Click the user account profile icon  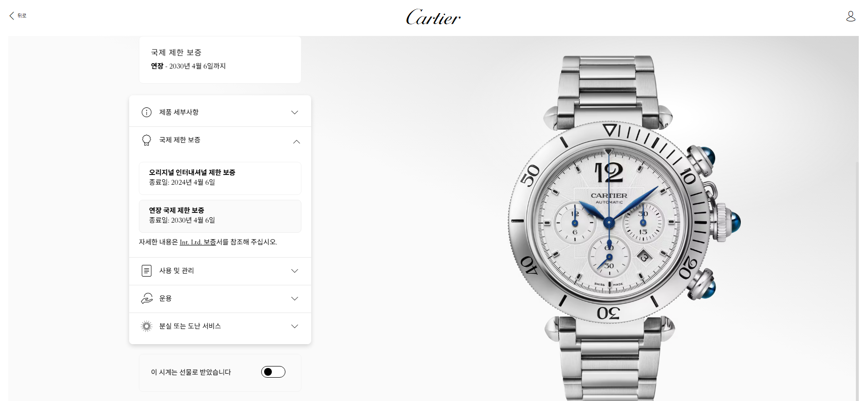tap(851, 16)
